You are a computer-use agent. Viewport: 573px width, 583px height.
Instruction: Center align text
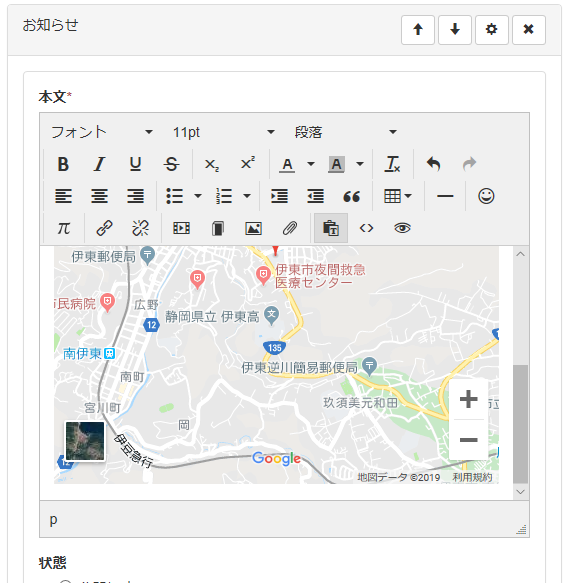(x=99, y=196)
